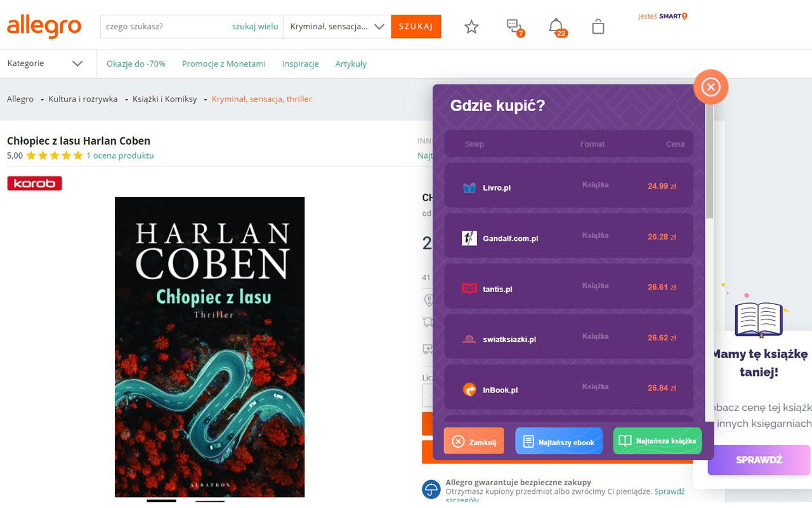The height and width of the screenshot is (508, 812).
Task: Click the Cena column header
Action: click(675, 144)
